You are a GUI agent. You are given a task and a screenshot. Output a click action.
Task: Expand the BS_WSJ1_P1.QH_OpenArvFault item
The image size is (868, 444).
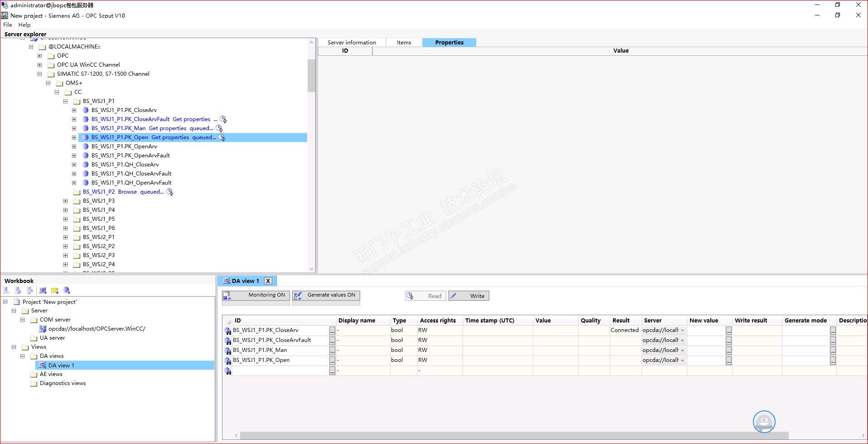pos(74,183)
